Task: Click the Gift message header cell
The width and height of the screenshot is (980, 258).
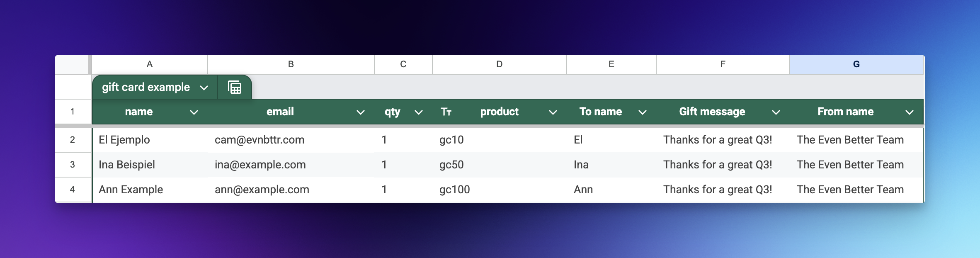Action: click(x=723, y=112)
